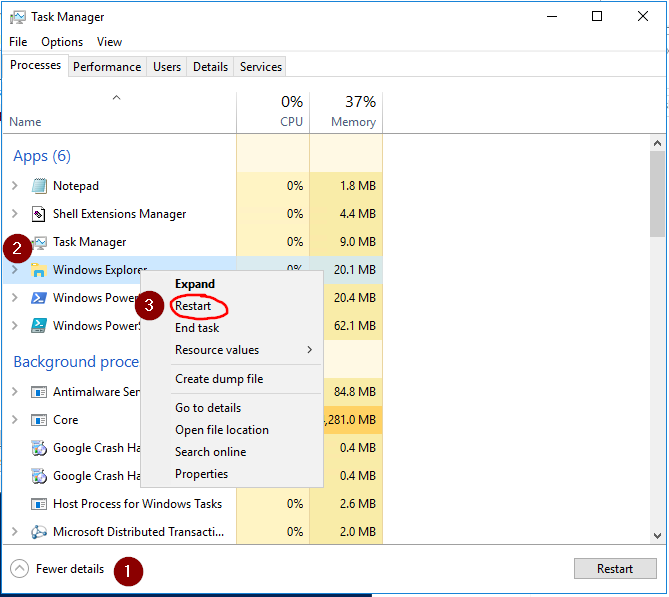Screen dimensions: 669x597
Task: Click the Background processes group heading
Action: coord(76,362)
